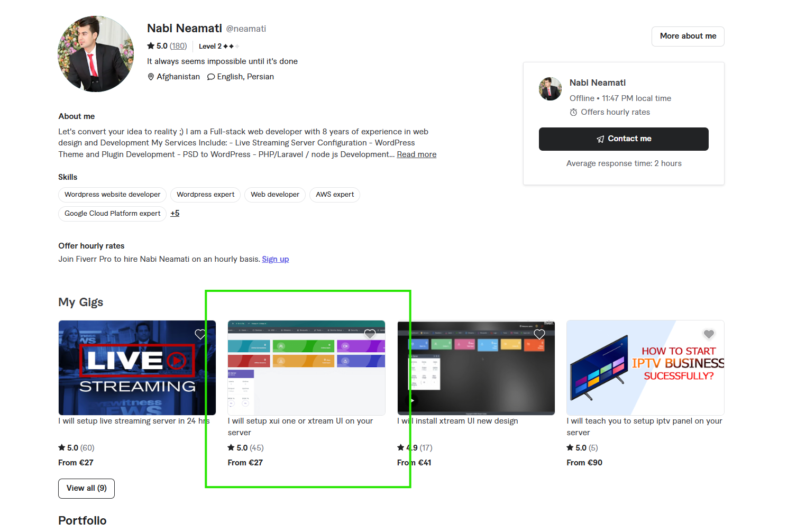
Task: Click 'Offline • 11:47 PM local time' status
Action: tap(620, 98)
